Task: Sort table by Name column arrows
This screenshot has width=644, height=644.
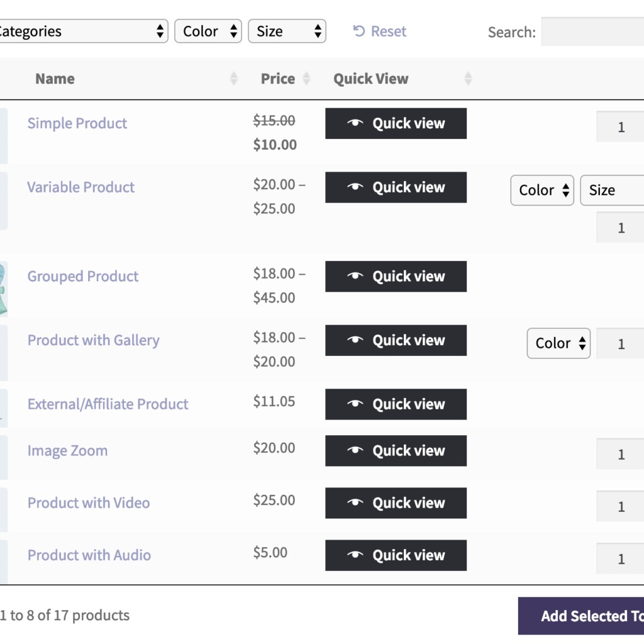Action: coord(234,79)
